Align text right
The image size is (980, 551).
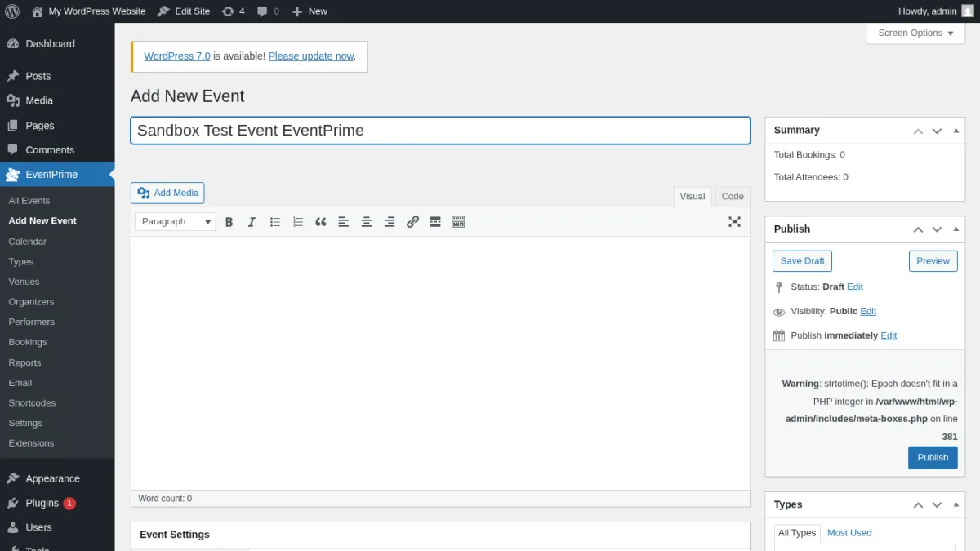(390, 222)
